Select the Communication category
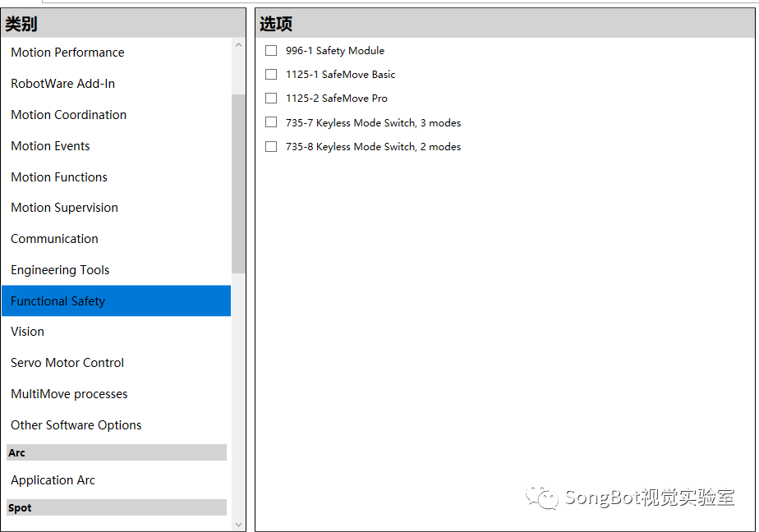This screenshot has width=759, height=532. [x=116, y=239]
